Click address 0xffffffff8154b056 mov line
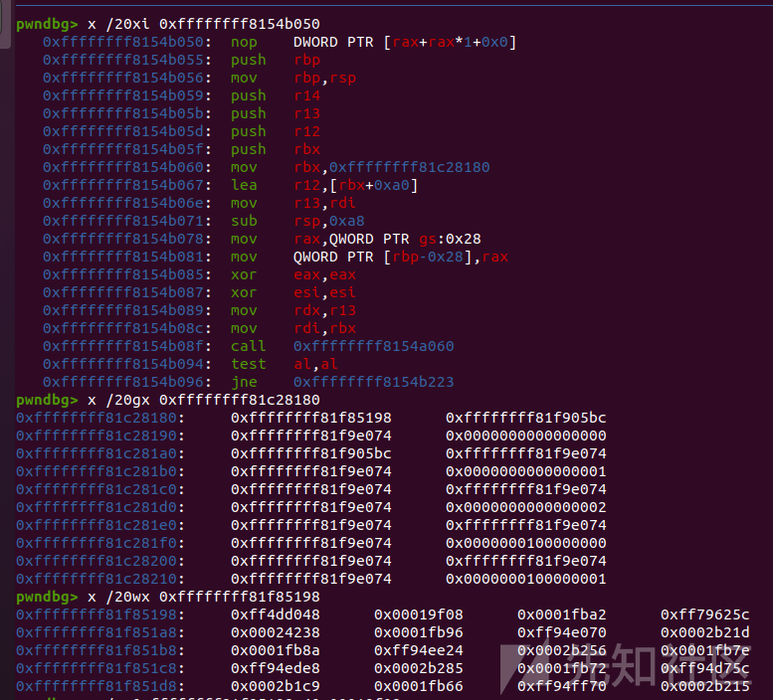Viewport: 773px width, 700px height. click(127, 78)
